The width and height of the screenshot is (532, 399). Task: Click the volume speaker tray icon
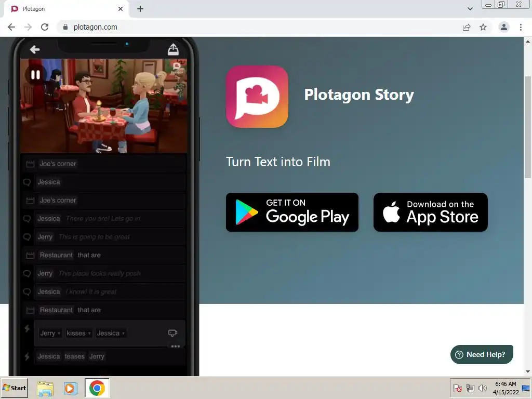coord(482,388)
